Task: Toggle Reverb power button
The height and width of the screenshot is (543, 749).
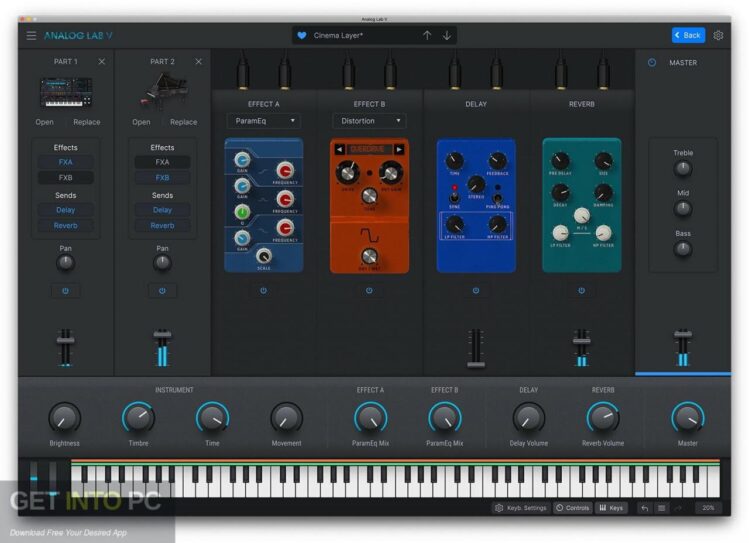Action: click(581, 290)
